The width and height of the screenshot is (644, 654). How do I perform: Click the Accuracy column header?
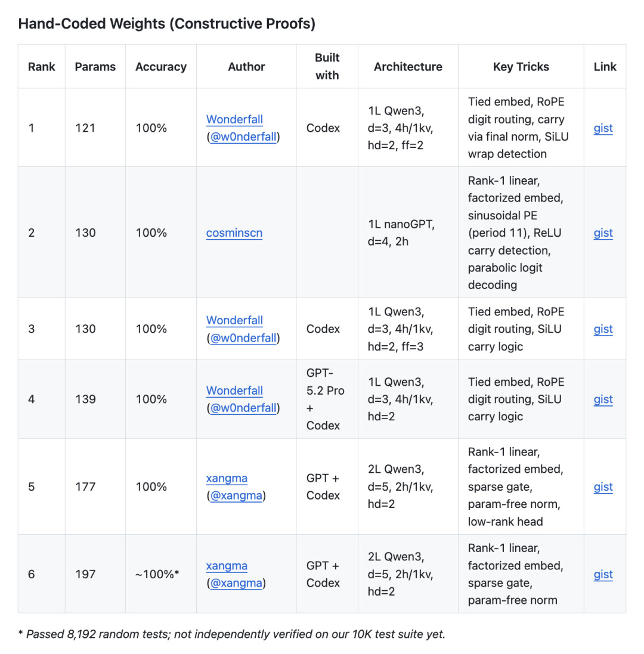click(x=161, y=67)
